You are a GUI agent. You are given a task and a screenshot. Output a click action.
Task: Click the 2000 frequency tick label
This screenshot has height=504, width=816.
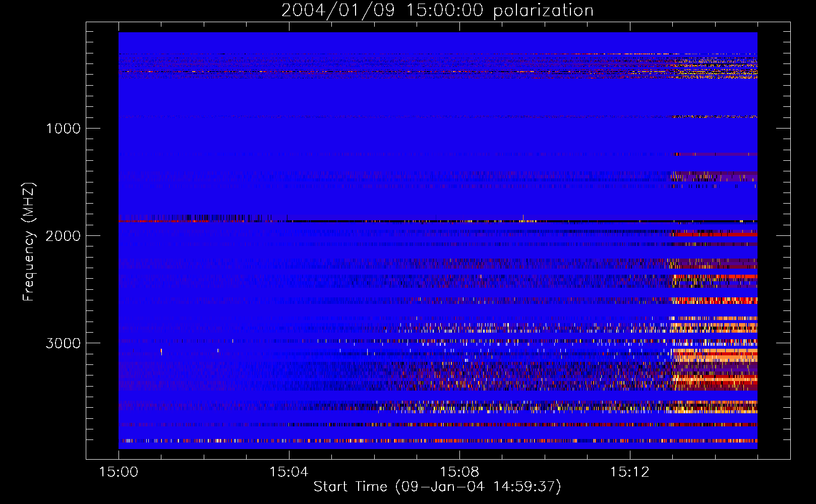(63, 236)
